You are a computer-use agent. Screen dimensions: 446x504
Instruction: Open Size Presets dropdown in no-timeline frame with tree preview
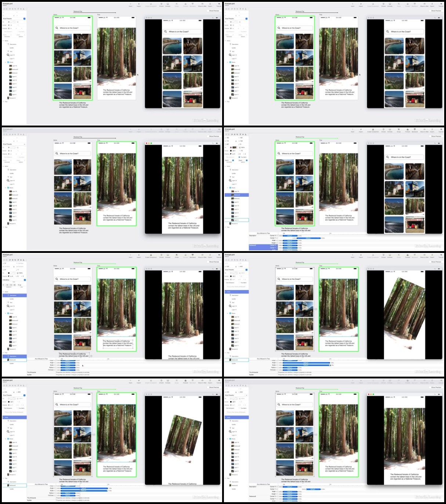[13, 144]
